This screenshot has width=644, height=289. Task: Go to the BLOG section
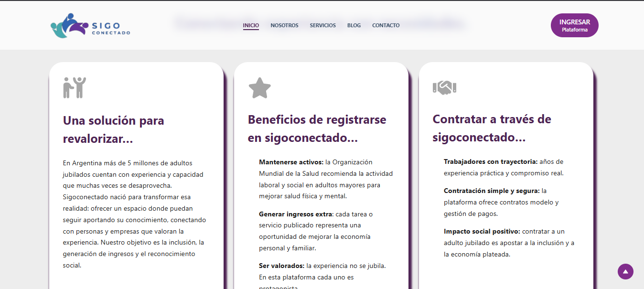(354, 25)
